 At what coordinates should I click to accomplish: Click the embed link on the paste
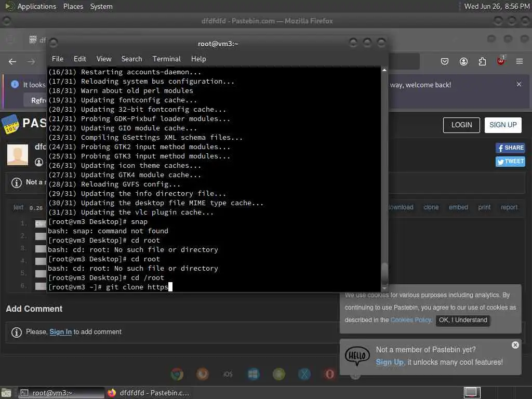(458, 207)
